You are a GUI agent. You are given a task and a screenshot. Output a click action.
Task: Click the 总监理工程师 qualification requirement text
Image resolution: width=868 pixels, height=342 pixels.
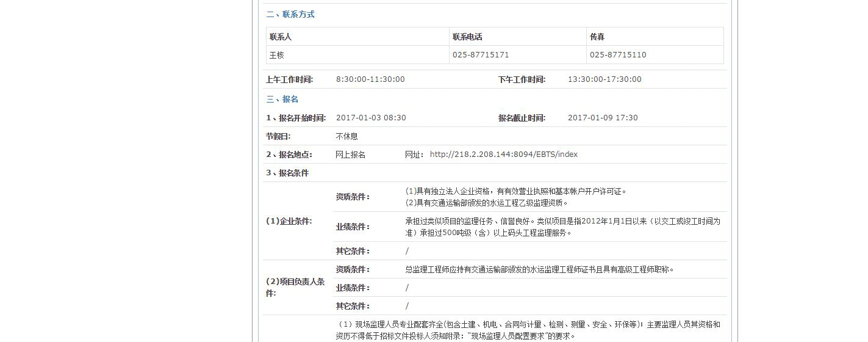(539, 269)
